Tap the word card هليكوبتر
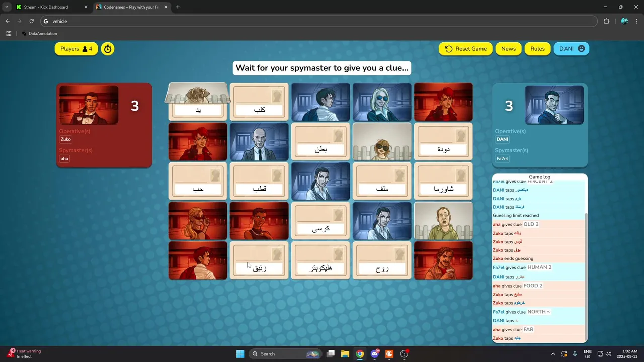The height and width of the screenshot is (362, 644). click(x=320, y=260)
